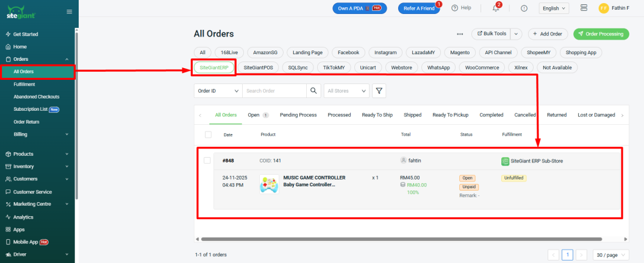Tick the checkbox for order #848
The width and height of the screenshot is (644, 263).
click(207, 161)
